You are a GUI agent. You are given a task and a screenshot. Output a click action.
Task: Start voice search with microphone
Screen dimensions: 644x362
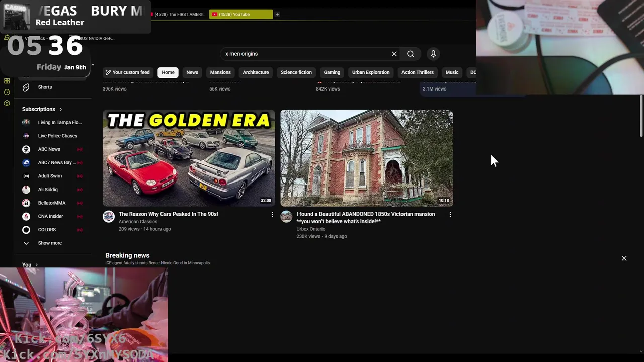[x=433, y=54]
